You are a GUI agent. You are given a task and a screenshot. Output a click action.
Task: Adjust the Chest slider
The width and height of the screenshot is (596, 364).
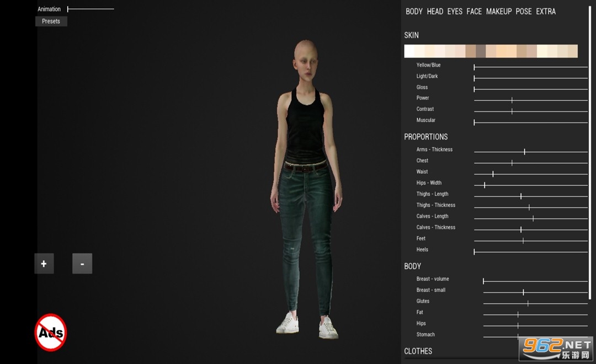tap(531, 163)
